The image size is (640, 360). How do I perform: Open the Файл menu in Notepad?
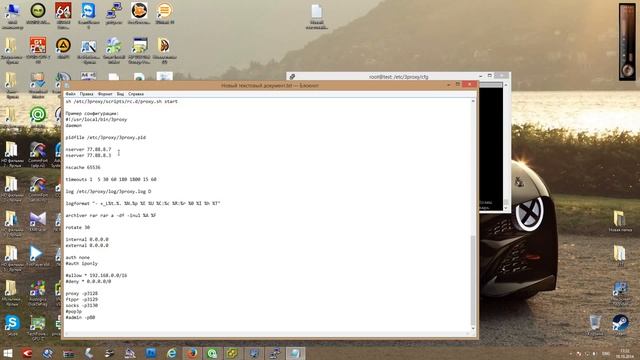click(x=70, y=94)
